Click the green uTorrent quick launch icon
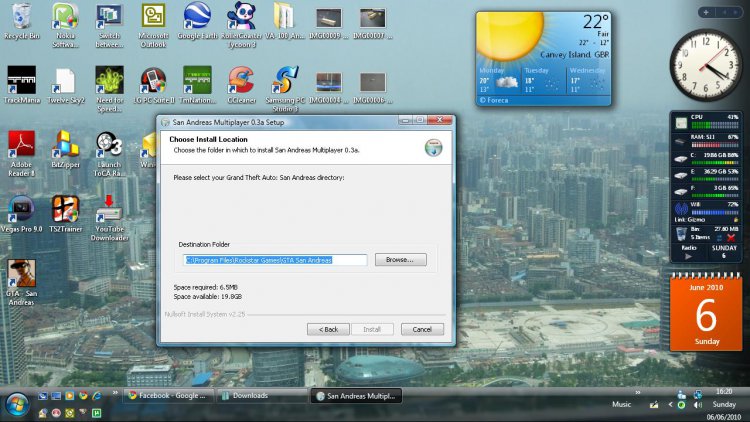Image resolution: width=750 pixels, height=422 pixels. tap(97, 413)
